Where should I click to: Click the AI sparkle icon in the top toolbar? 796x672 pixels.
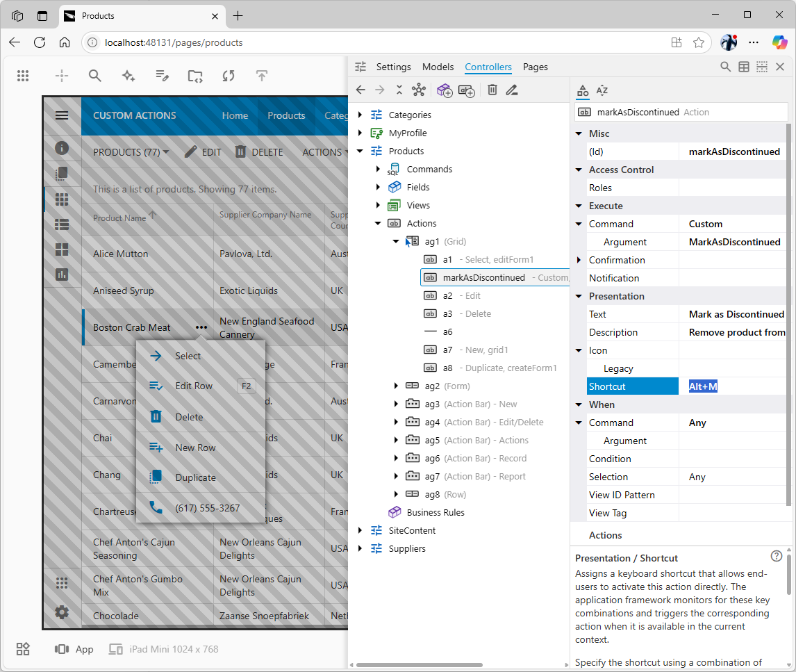128,76
